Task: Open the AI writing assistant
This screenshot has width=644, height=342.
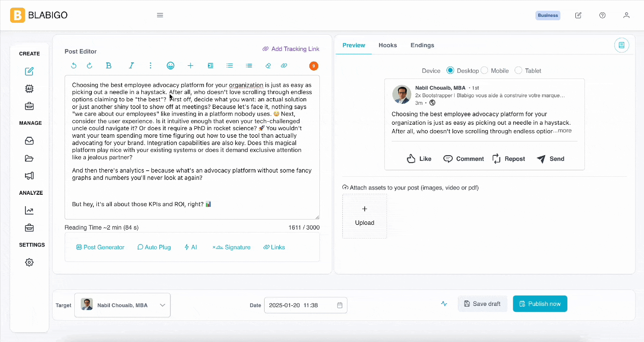Action: pyautogui.click(x=191, y=247)
